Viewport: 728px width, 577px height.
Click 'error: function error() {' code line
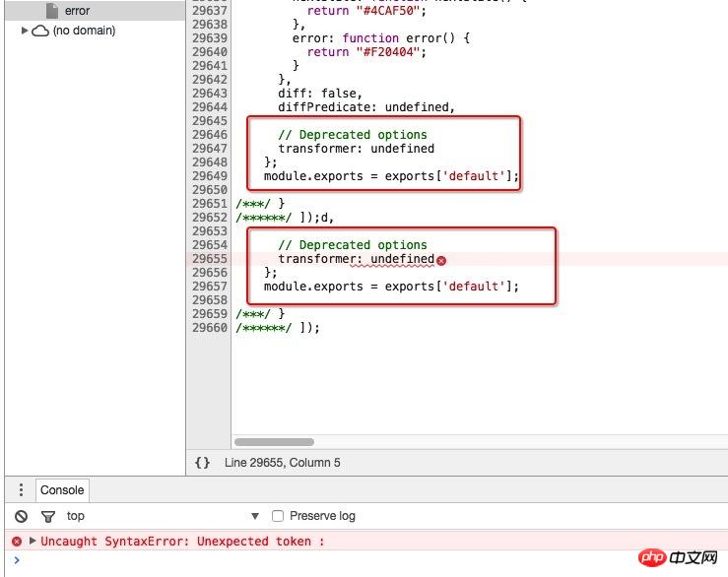(380, 38)
